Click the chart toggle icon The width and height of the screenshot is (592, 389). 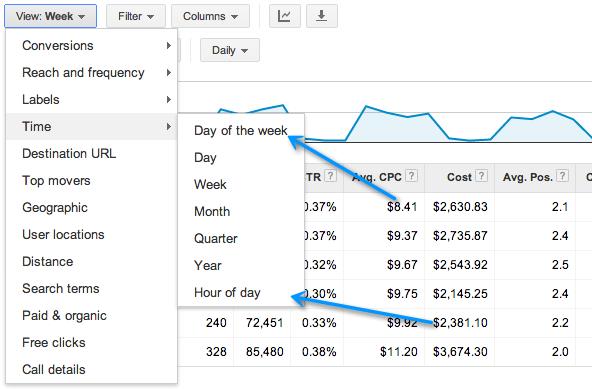click(285, 16)
